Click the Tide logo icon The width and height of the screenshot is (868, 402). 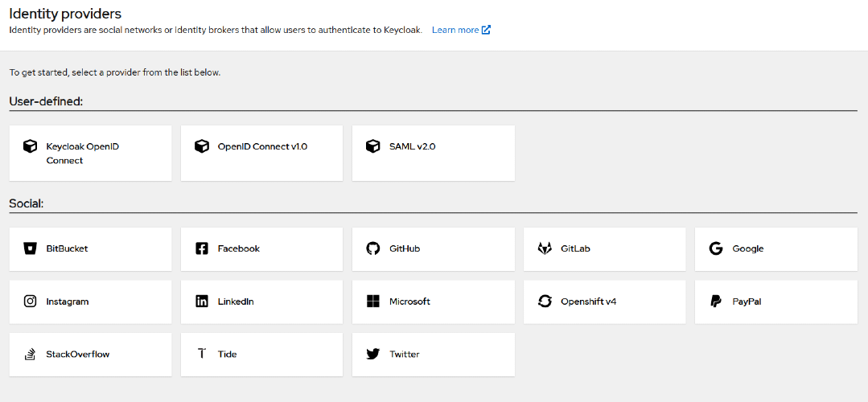click(x=201, y=354)
